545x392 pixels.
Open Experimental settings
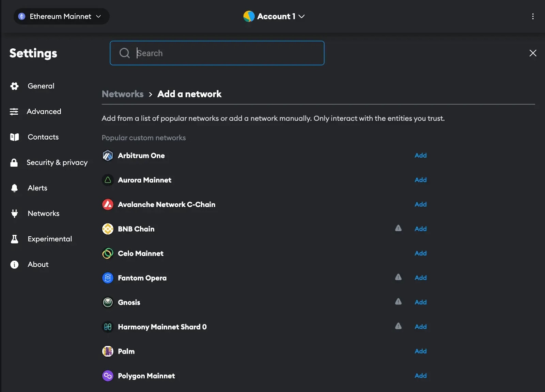(50, 239)
